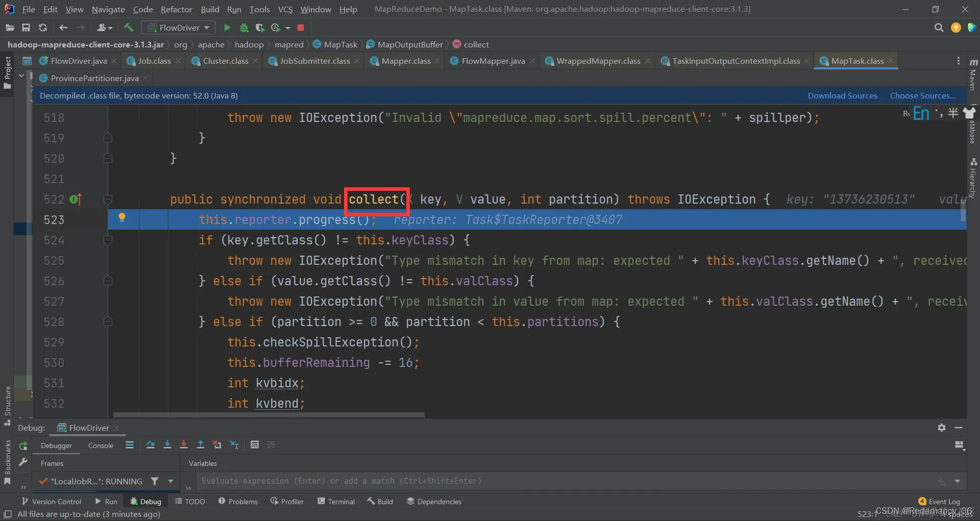Run to Cursor in debugger toolbar
The height and width of the screenshot is (521, 980).
234,445
